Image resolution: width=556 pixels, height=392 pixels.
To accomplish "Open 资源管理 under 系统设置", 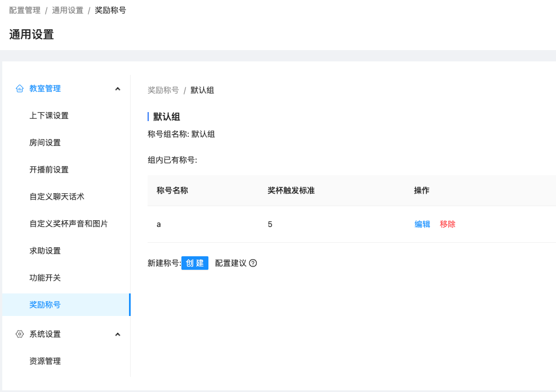I will [x=46, y=361].
